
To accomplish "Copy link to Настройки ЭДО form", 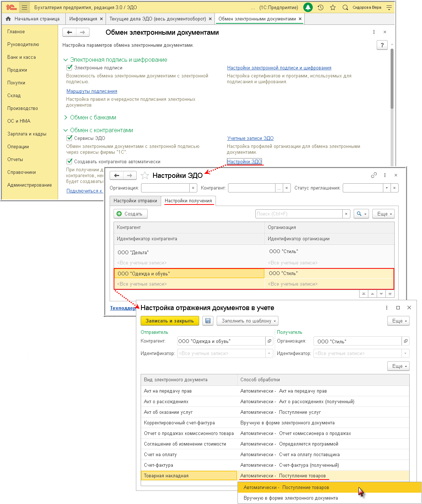I will click(x=374, y=175).
